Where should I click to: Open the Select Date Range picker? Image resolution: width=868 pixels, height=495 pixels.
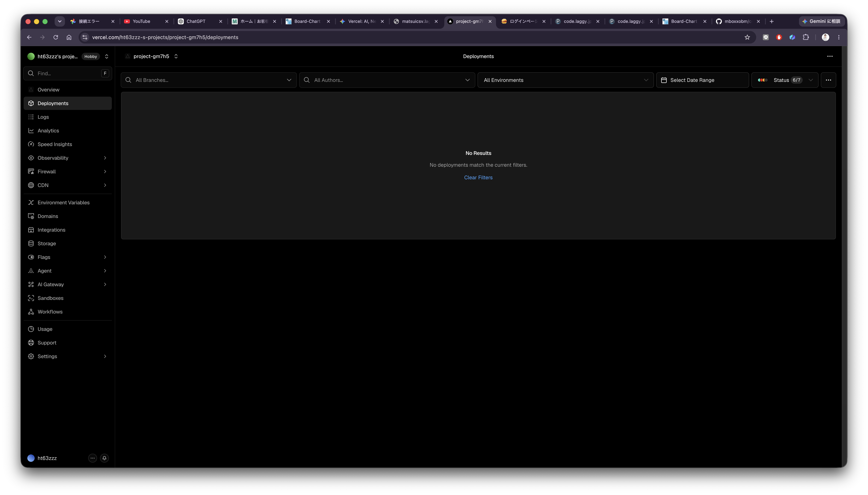coord(702,80)
